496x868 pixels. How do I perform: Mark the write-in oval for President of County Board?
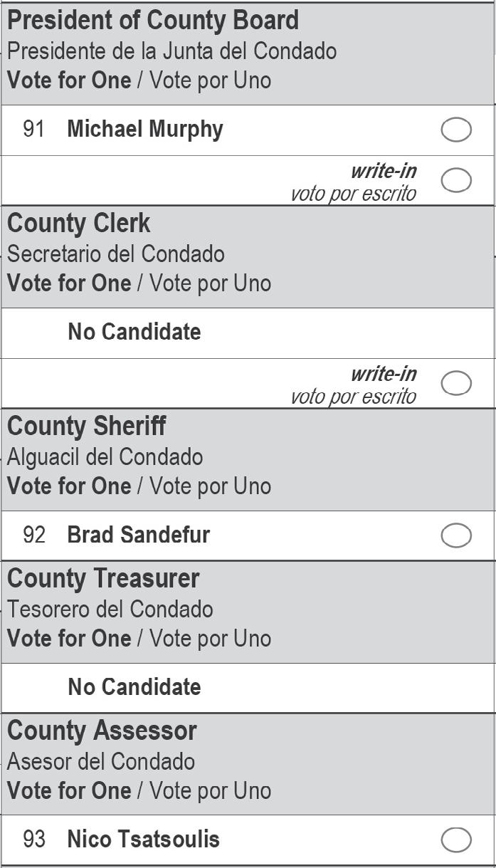click(x=456, y=180)
